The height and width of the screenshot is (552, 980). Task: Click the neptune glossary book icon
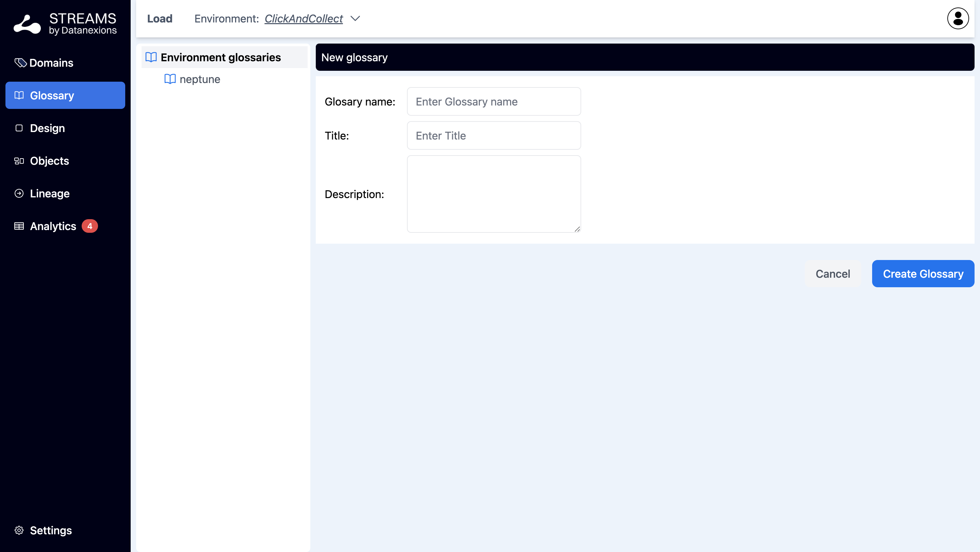[x=170, y=79]
